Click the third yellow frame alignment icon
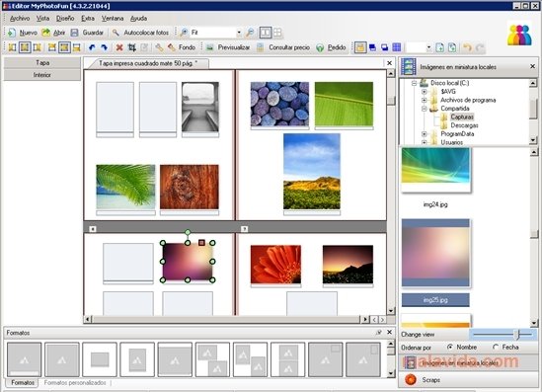Viewport: 542px width, 392px height. point(37,47)
